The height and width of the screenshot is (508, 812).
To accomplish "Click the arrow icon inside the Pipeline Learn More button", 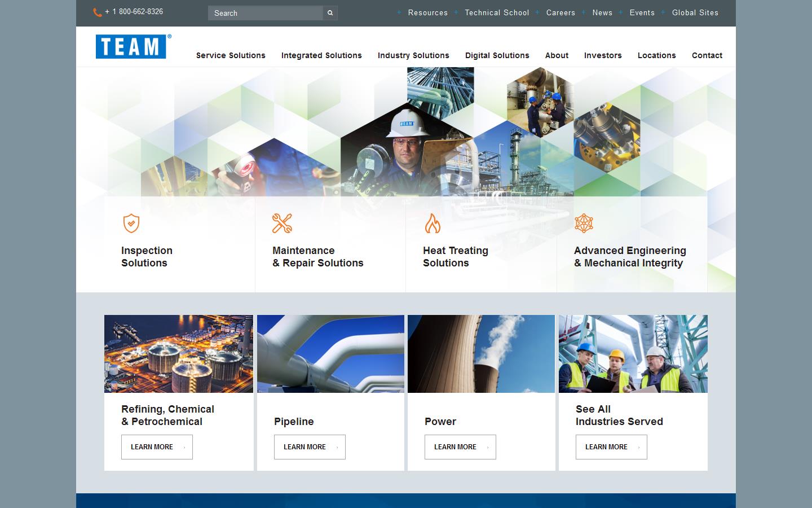I will tap(336, 447).
